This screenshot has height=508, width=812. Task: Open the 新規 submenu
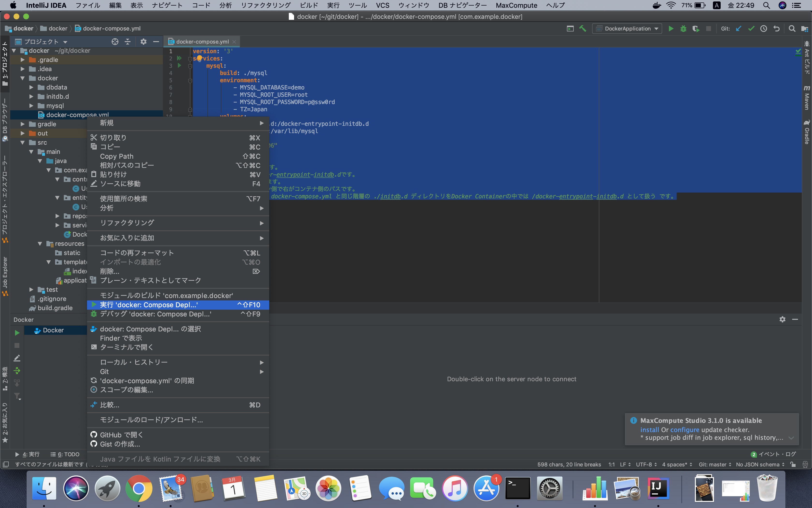pos(178,123)
